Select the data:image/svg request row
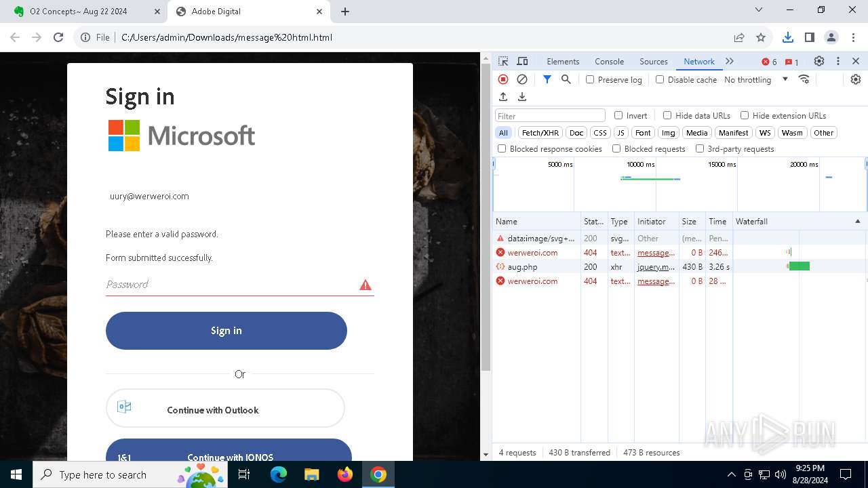 679,239
